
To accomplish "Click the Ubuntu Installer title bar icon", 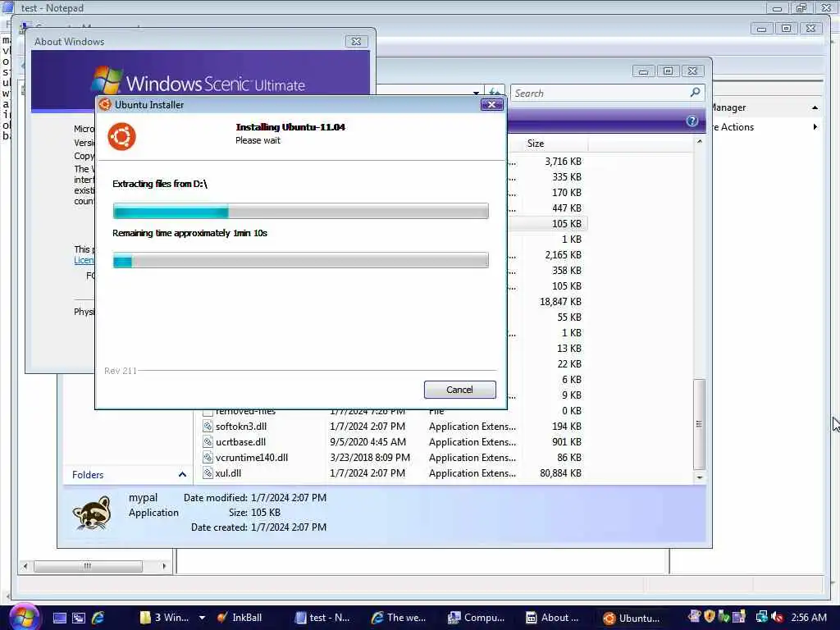I will coord(105,104).
